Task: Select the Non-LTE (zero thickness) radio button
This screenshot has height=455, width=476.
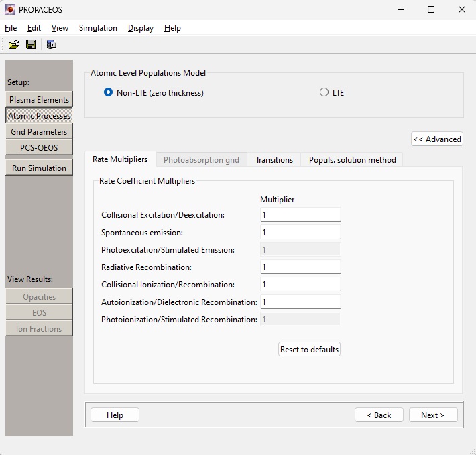Action: tap(109, 92)
